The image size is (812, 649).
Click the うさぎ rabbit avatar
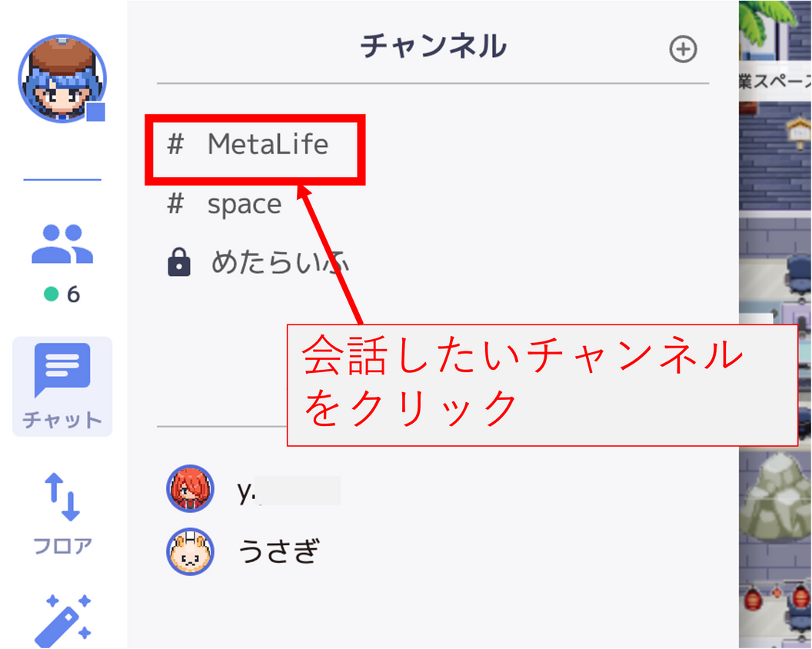click(190, 551)
